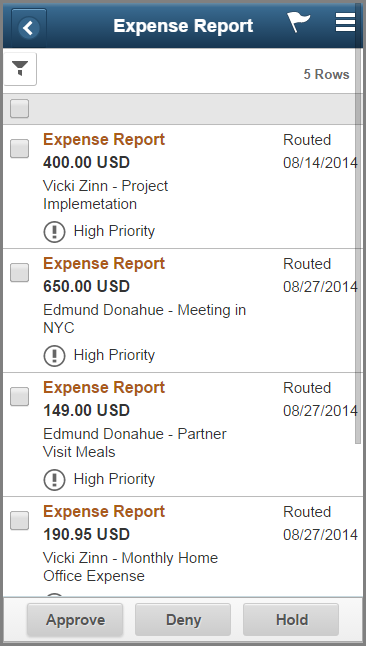Deny the selected expense reports
The height and width of the screenshot is (646, 366).
pos(183,620)
